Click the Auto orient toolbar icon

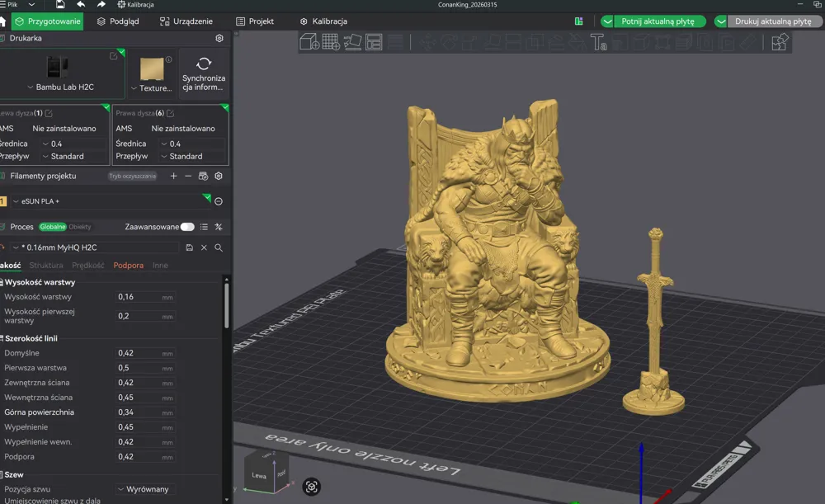point(352,41)
